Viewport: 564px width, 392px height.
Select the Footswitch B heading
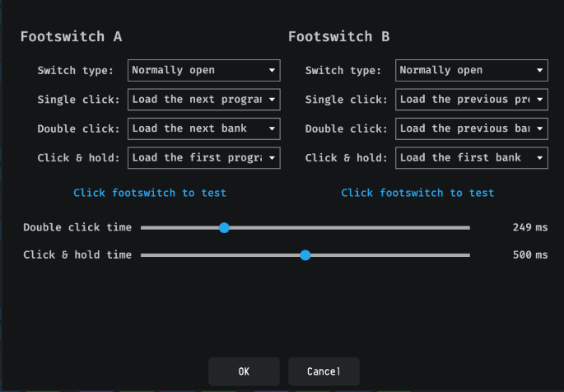pos(339,37)
